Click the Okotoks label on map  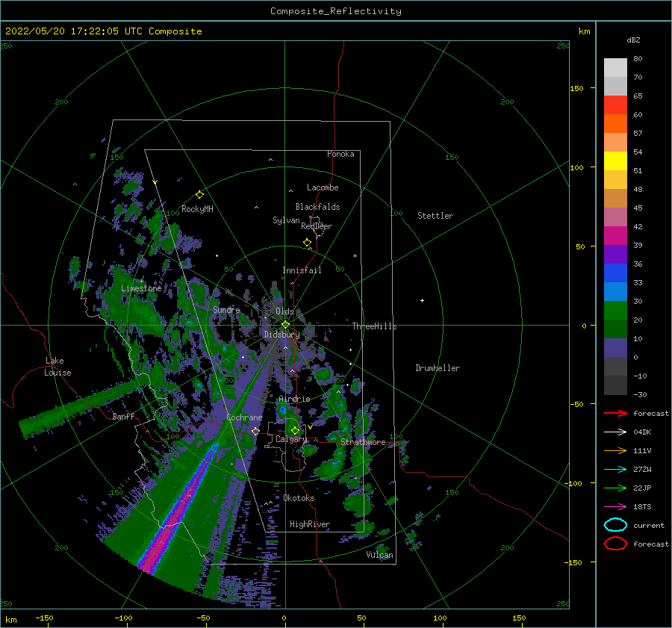(x=299, y=498)
